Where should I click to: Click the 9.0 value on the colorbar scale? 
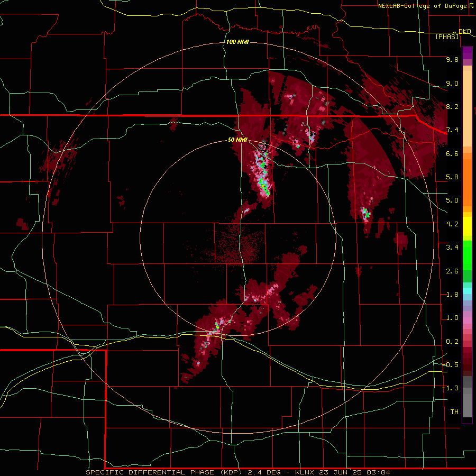[x=452, y=83]
